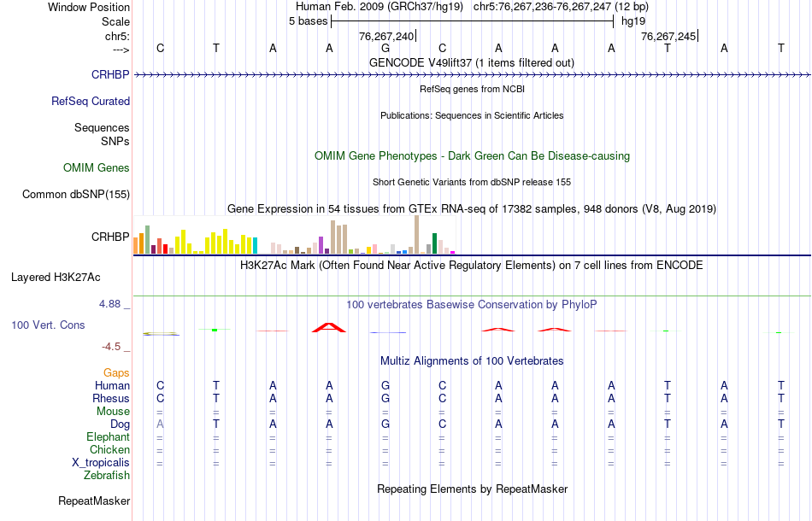Click the large red A conservation peak

[329, 327]
